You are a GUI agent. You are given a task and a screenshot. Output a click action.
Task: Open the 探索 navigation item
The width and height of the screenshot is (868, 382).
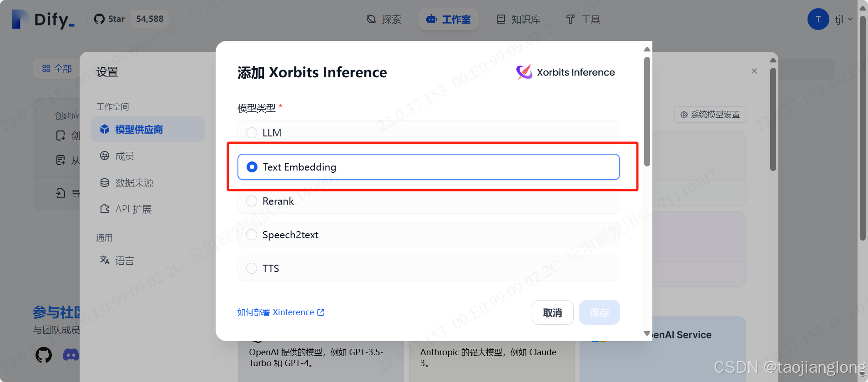click(384, 19)
